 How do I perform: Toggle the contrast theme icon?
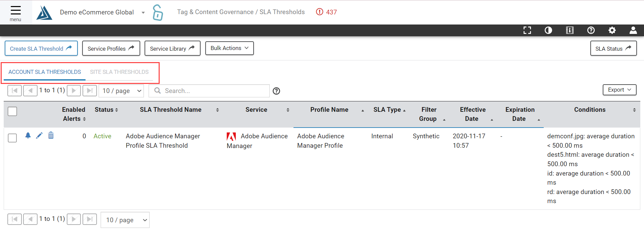point(548,31)
